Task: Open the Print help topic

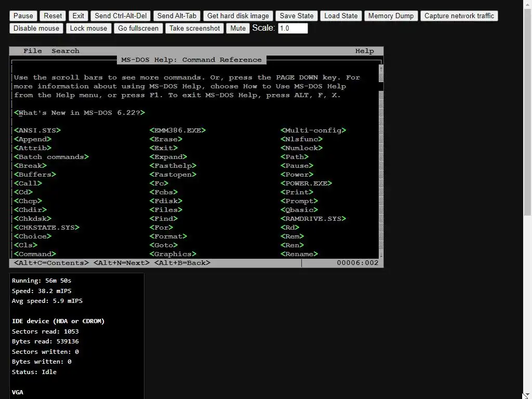Action: [x=297, y=192]
